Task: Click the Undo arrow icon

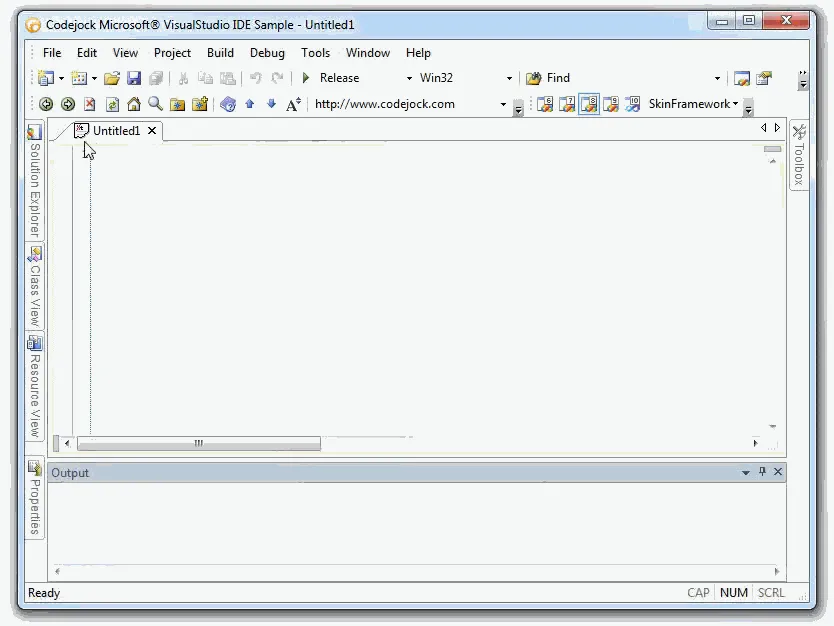Action: [255, 78]
